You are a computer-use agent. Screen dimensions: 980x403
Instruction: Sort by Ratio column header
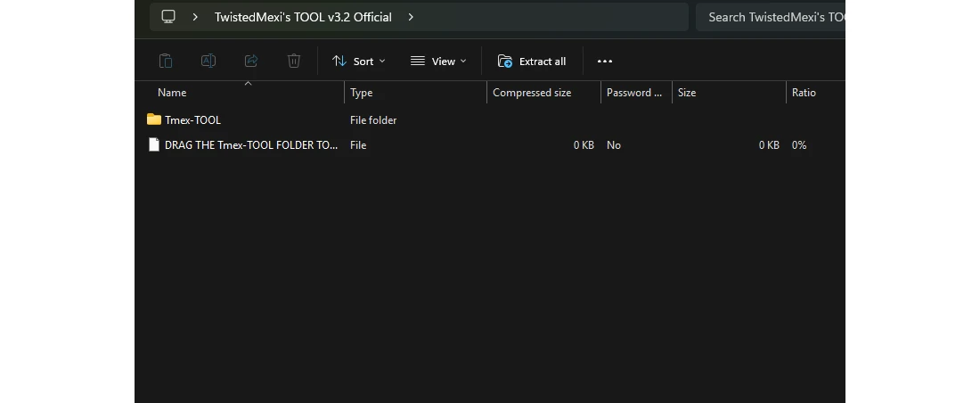click(x=804, y=93)
